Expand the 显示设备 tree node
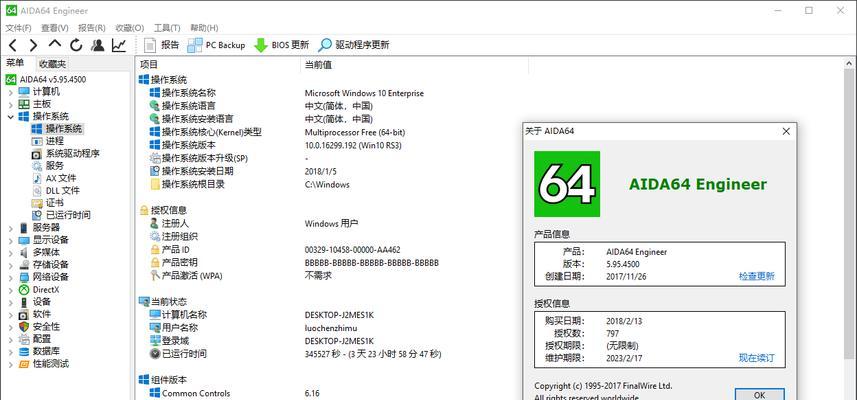 click(10, 240)
